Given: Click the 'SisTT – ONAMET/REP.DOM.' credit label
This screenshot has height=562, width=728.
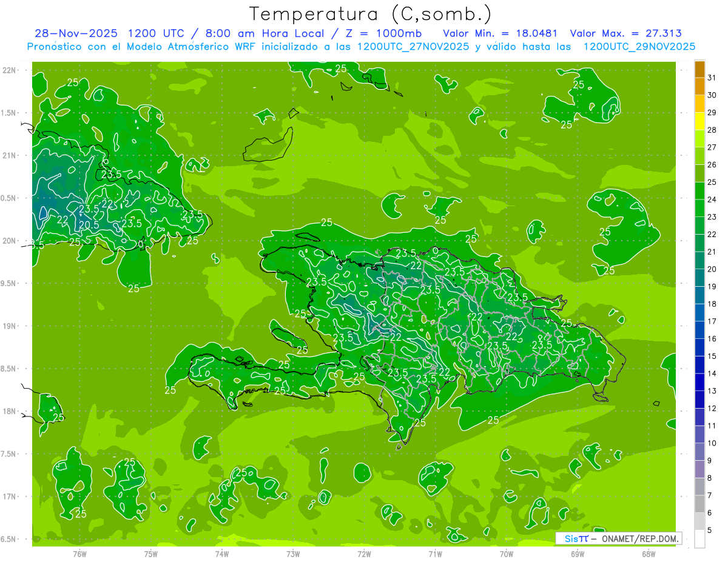Looking at the screenshot, I should [x=619, y=538].
